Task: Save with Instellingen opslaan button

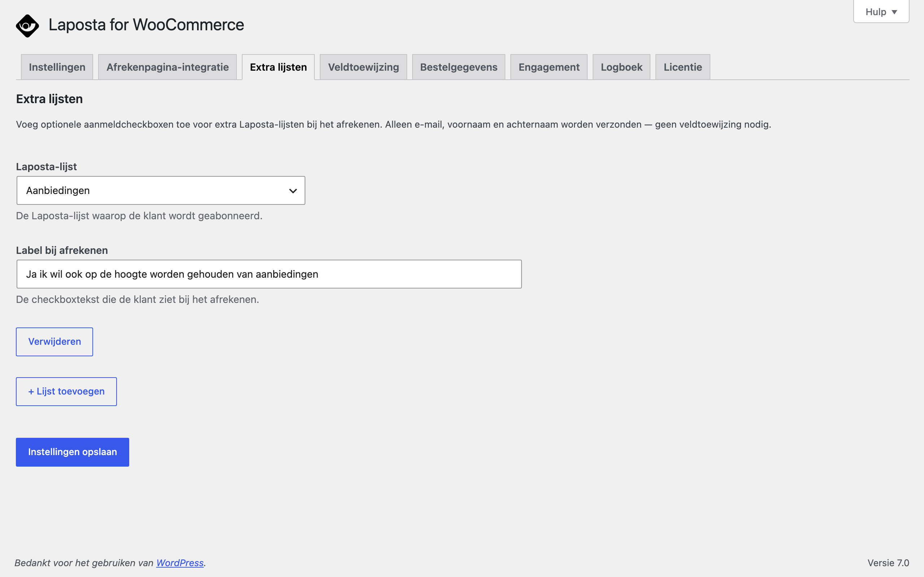Action: (x=73, y=452)
